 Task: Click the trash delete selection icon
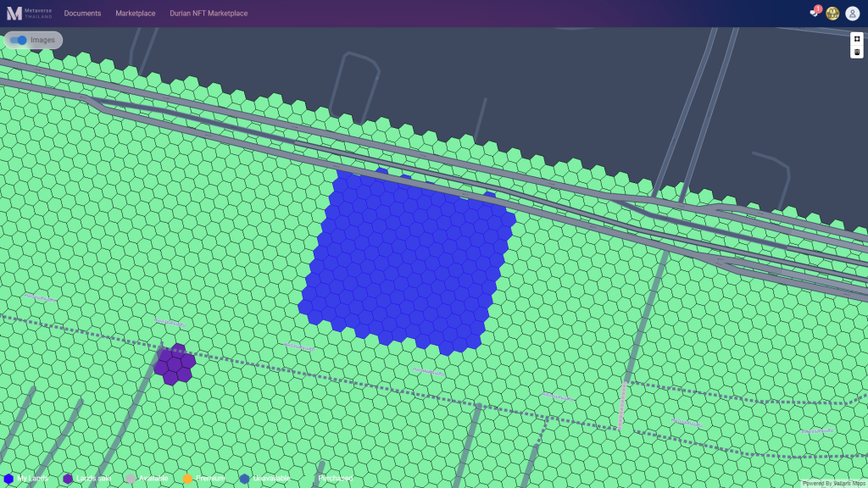[x=857, y=52]
